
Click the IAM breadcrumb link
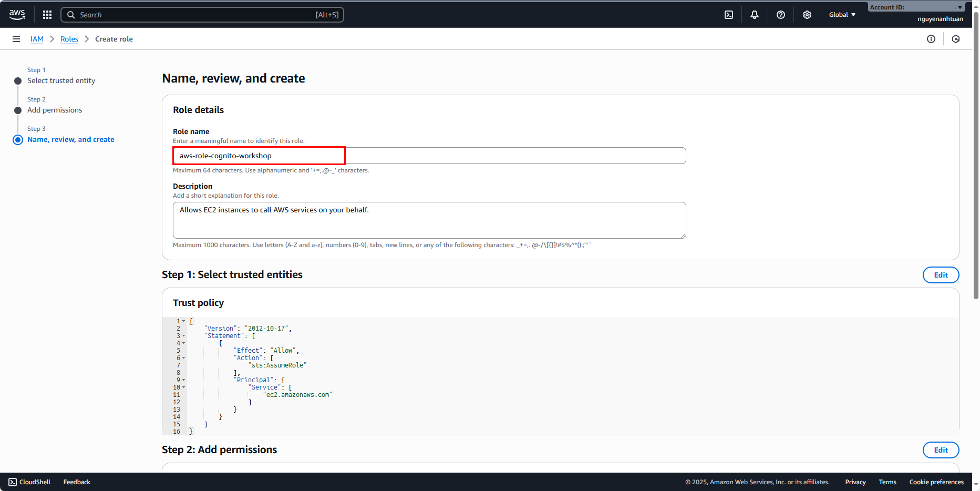pos(37,39)
